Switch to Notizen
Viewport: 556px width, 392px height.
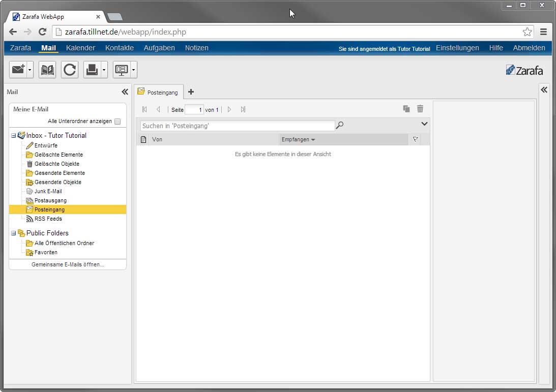[x=197, y=48]
